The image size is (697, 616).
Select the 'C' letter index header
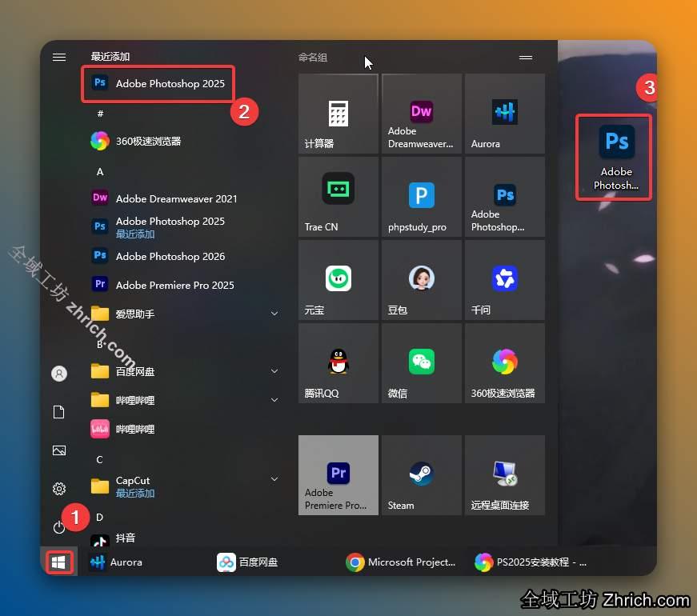click(x=99, y=459)
